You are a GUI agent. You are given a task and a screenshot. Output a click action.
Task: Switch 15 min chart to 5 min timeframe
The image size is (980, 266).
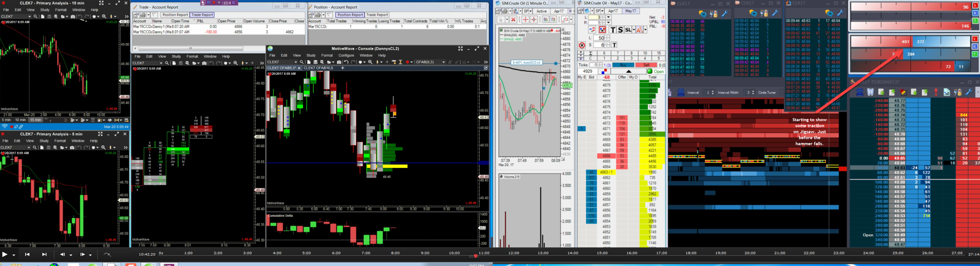tap(6, 120)
